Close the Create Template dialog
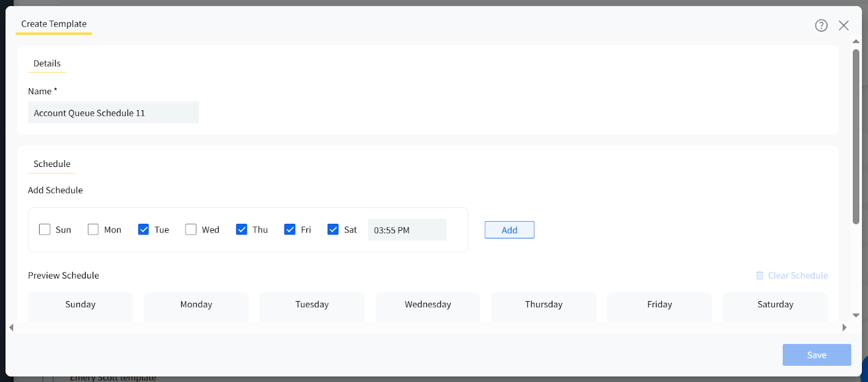868x382 pixels. [843, 25]
